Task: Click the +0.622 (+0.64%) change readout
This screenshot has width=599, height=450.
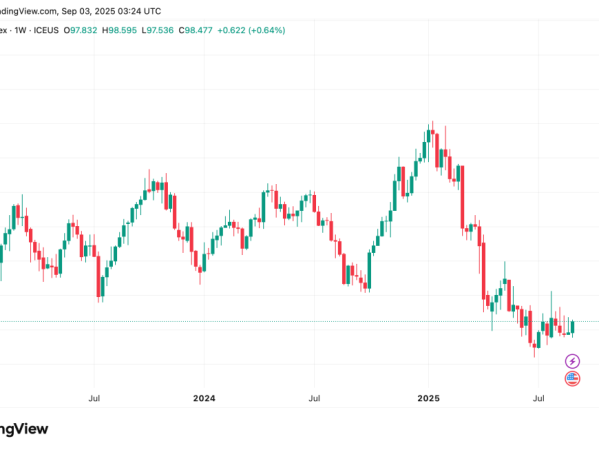Action: [251, 30]
